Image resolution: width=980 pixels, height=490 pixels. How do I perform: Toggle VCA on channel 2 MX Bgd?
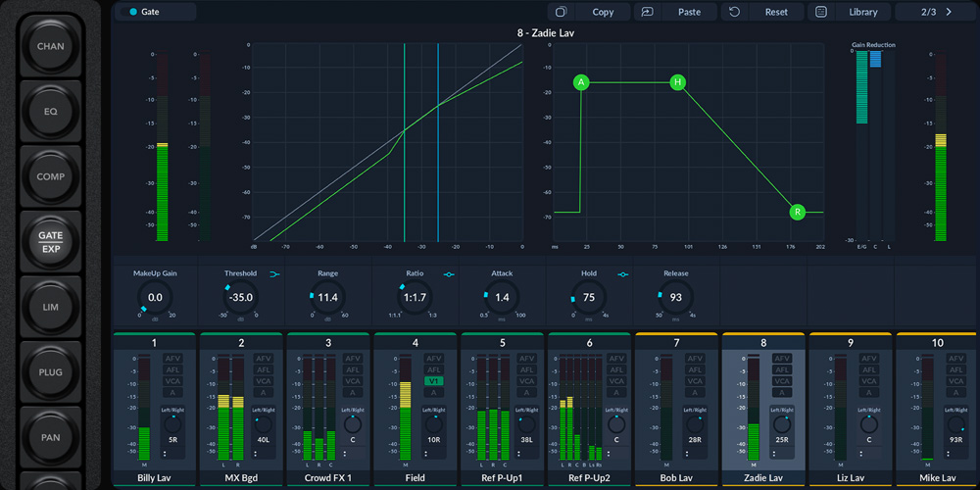(263, 381)
